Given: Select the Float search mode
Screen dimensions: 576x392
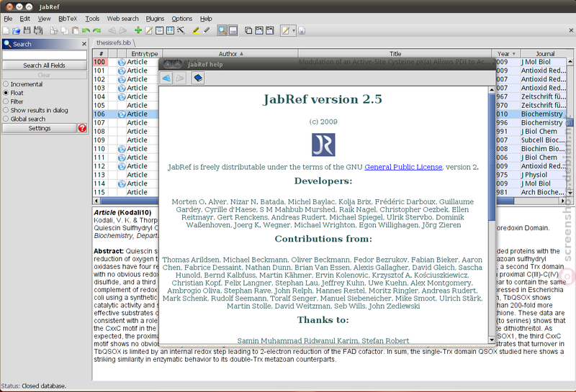Looking at the screenshot, I should (x=14, y=93).
